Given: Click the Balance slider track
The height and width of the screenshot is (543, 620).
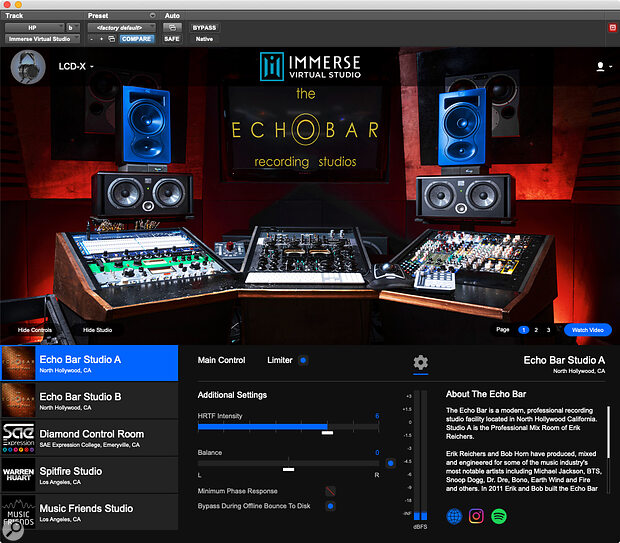Looking at the screenshot, I should (288, 464).
